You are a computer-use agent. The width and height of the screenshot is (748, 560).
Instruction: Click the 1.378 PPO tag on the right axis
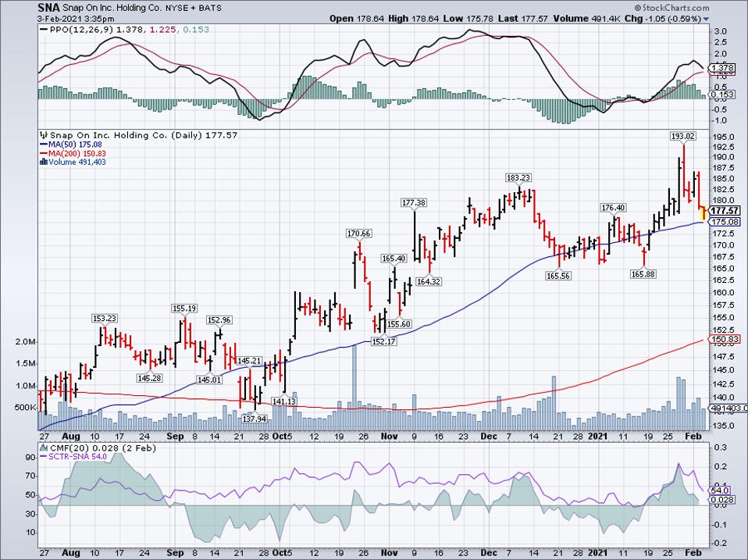click(722, 69)
